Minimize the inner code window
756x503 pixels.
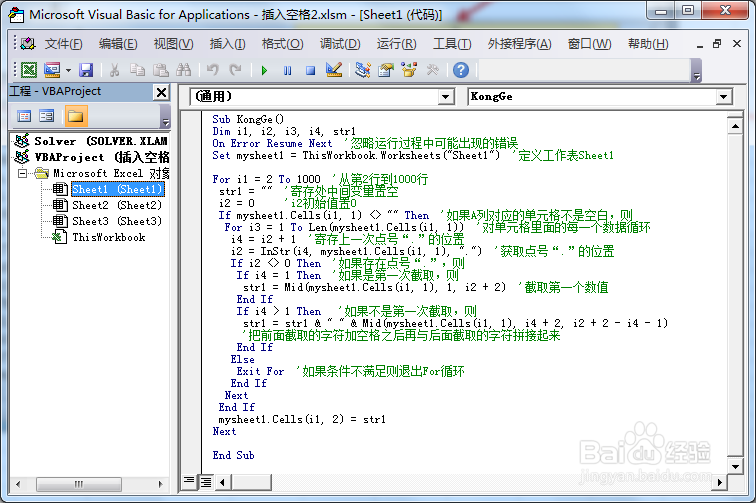[x=700, y=45]
